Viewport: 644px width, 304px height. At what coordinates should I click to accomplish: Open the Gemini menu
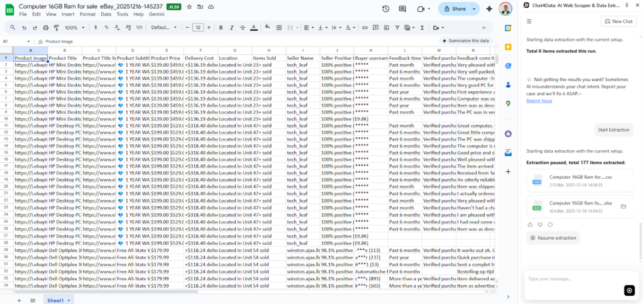pos(157,14)
